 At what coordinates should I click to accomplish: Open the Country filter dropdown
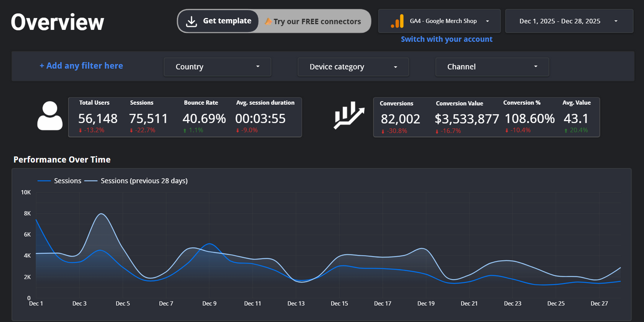point(217,66)
